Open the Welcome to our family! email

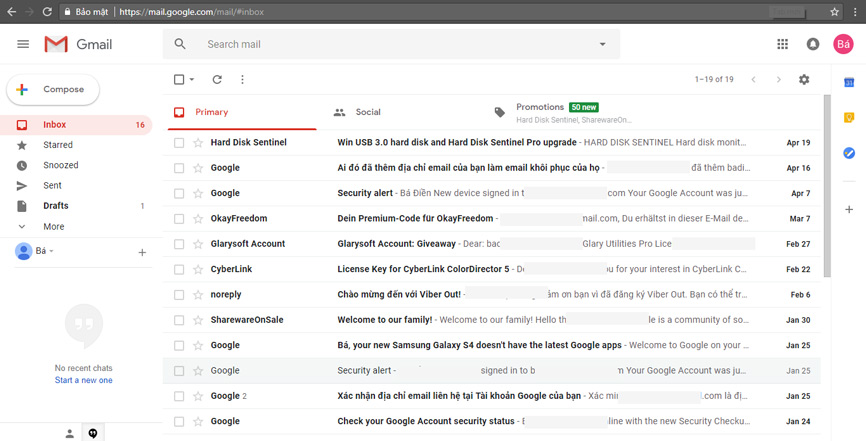click(492, 321)
